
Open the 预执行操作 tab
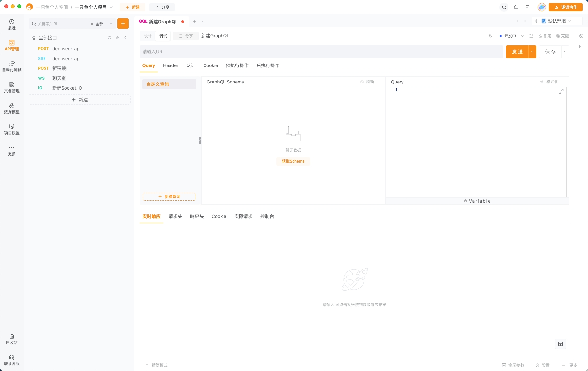(x=237, y=65)
